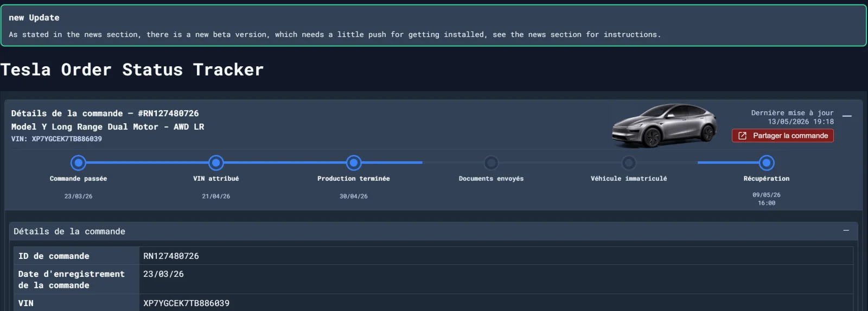Click the share icon in Partager button
This screenshot has height=311, width=868.
[742, 136]
